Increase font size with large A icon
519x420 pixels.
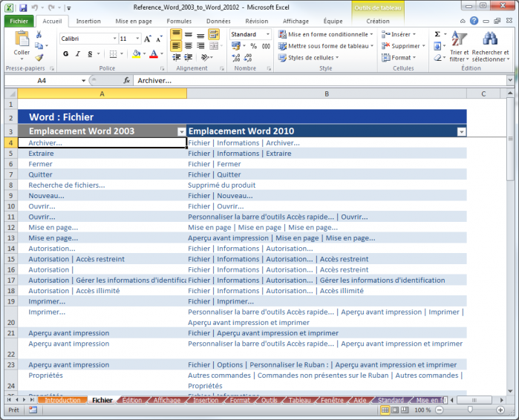coord(148,39)
